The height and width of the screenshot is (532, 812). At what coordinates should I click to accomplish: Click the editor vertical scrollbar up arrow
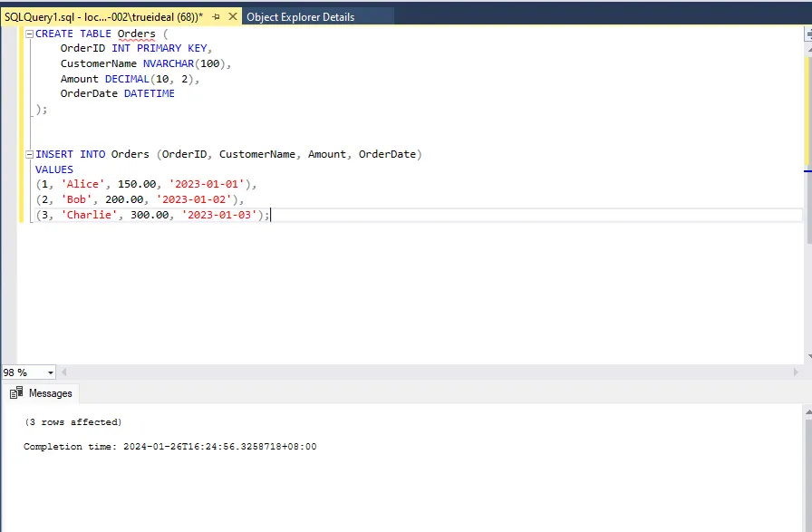[807, 49]
